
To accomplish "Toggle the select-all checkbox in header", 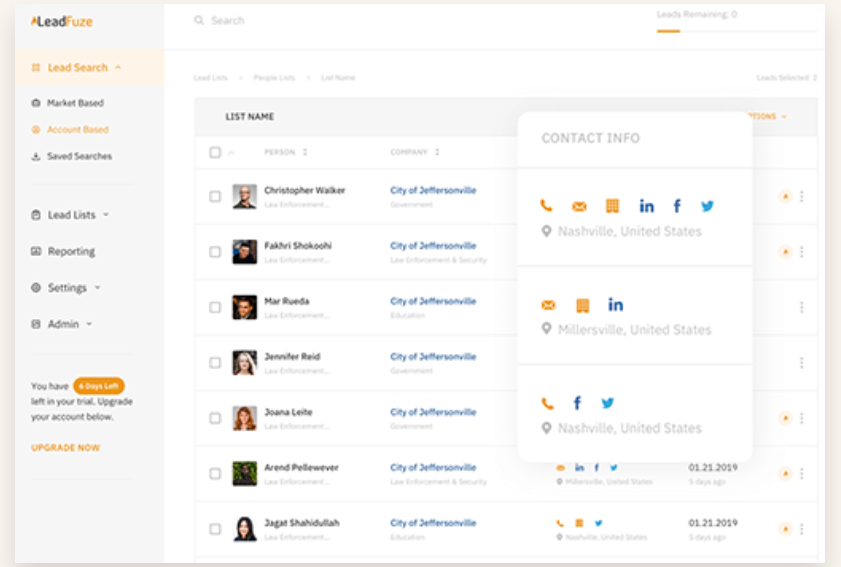I will pyautogui.click(x=215, y=152).
